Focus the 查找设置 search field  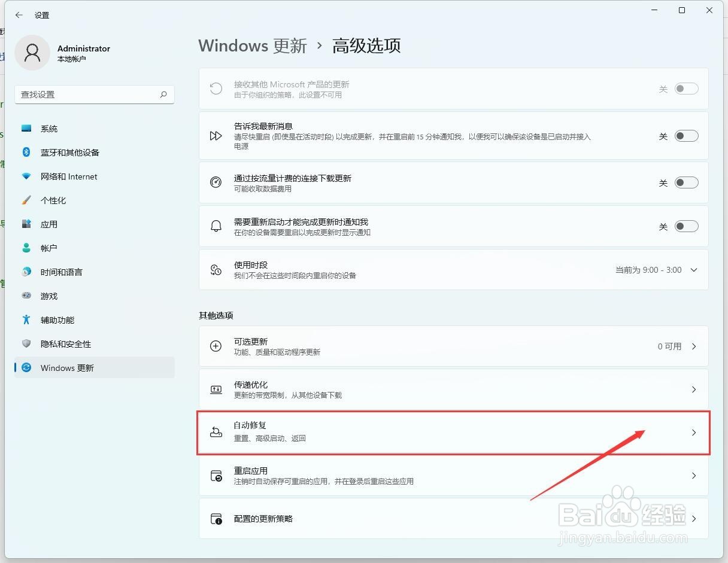(95, 95)
